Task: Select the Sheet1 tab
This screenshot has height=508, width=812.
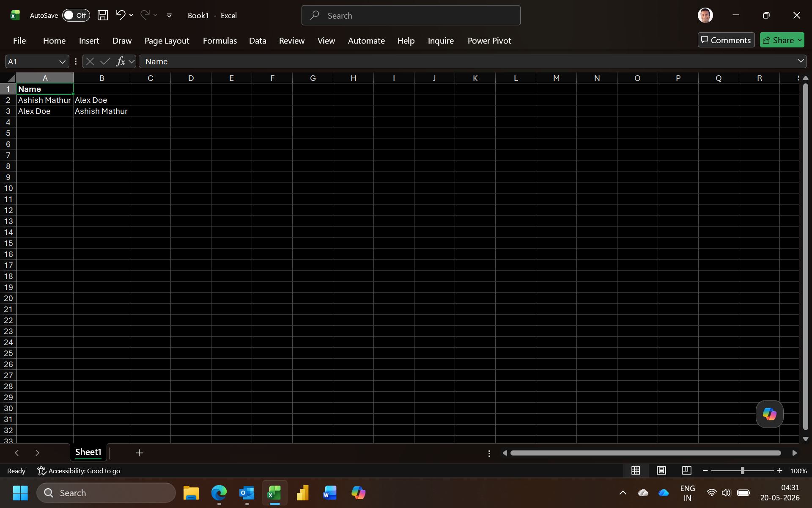Action: coord(88,452)
